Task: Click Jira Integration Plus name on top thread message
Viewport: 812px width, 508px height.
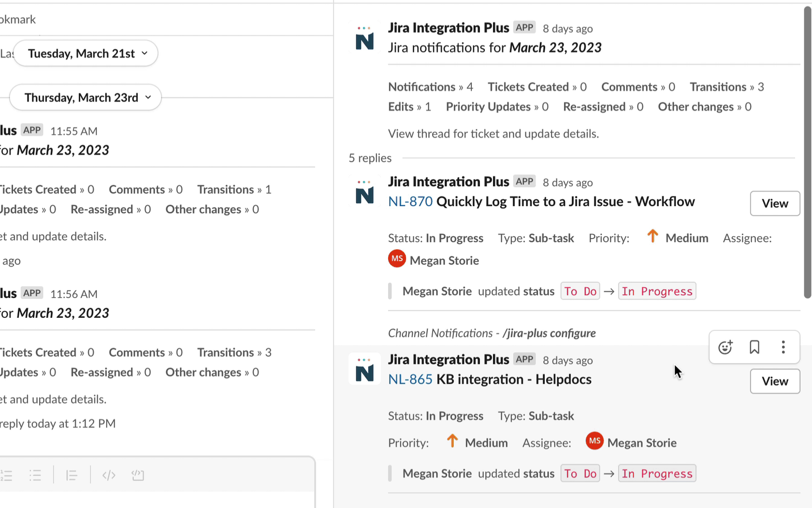Action: [449, 28]
